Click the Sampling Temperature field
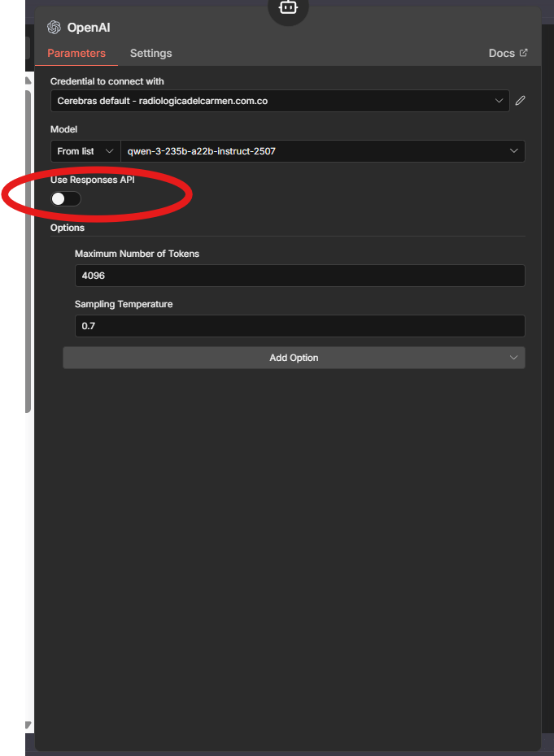This screenshot has height=756, width=554. tap(299, 326)
